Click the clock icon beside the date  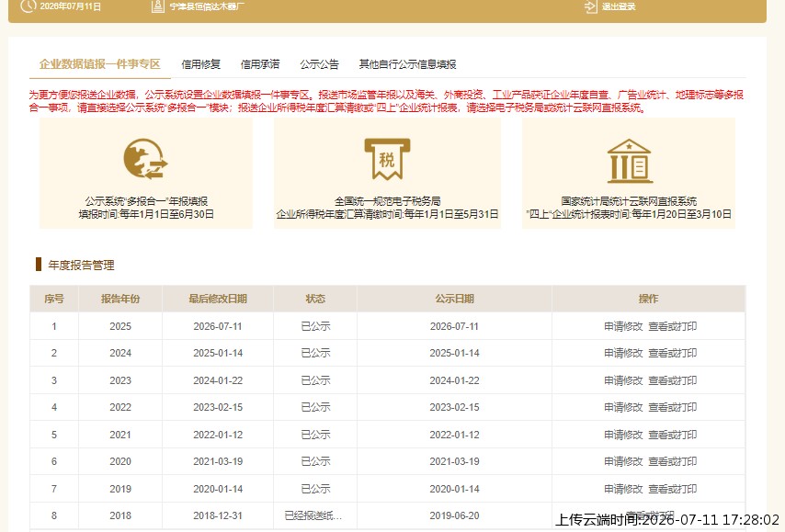pyautogui.click(x=28, y=6)
